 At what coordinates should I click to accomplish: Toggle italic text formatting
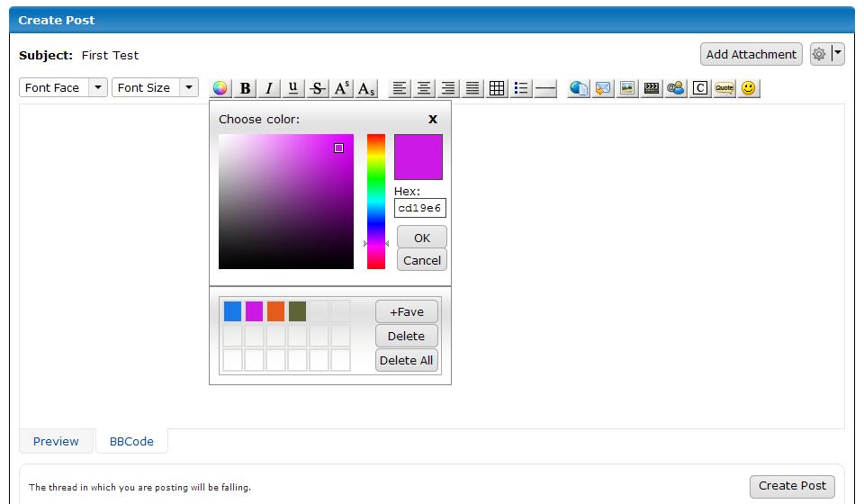click(x=268, y=88)
